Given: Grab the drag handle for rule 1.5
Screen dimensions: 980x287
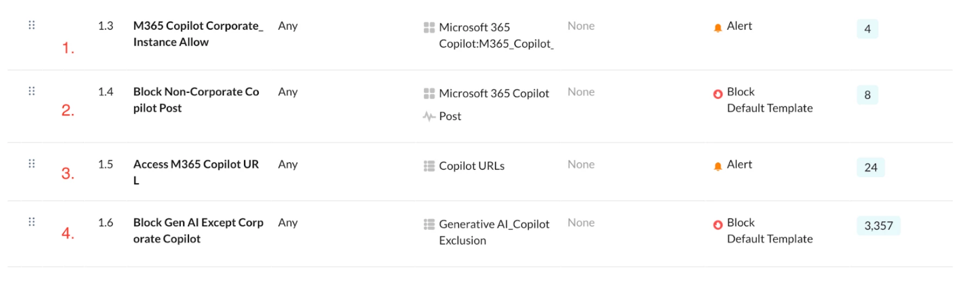Looking at the screenshot, I should click(32, 164).
